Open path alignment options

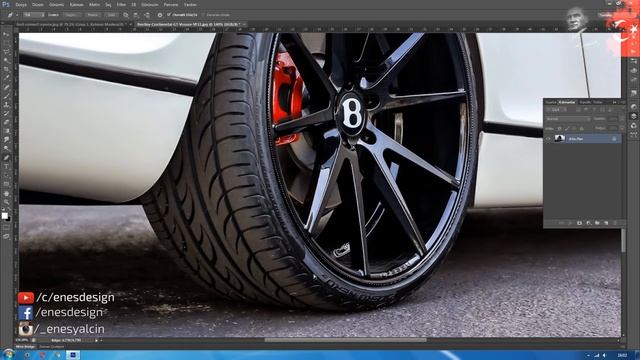136,15
